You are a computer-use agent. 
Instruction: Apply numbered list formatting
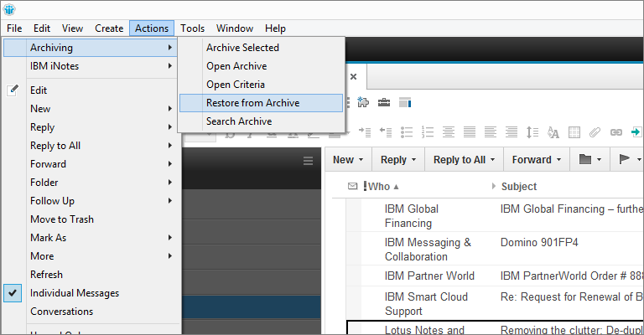pos(428,132)
